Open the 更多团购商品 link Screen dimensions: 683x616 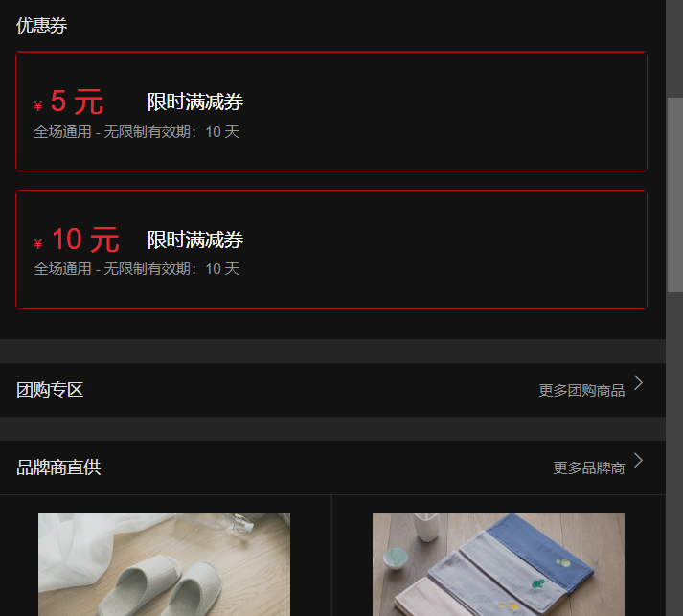(x=581, y=390)
